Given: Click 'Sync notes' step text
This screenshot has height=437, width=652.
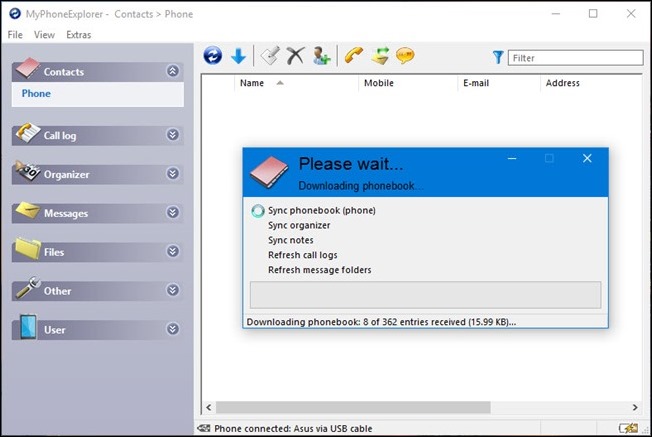Looking at the screenshot, I should [x=291, y=240].
